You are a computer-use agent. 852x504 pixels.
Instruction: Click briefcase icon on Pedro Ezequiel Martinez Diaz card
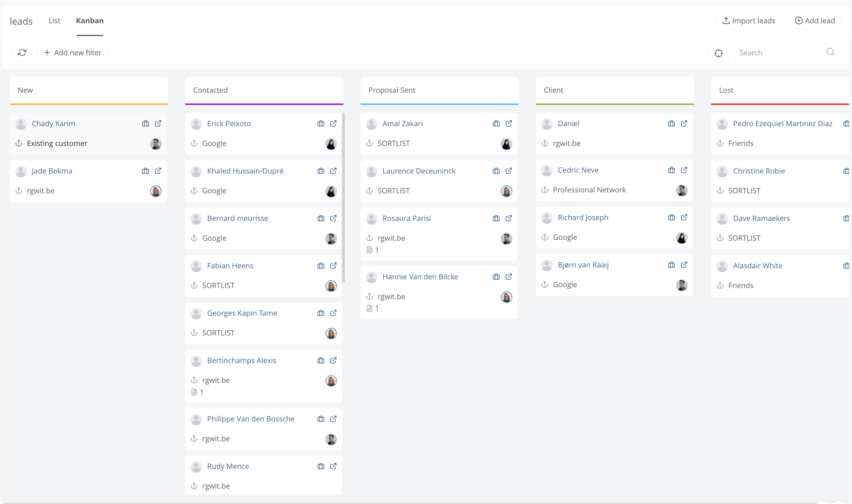[x=846, y=123]
